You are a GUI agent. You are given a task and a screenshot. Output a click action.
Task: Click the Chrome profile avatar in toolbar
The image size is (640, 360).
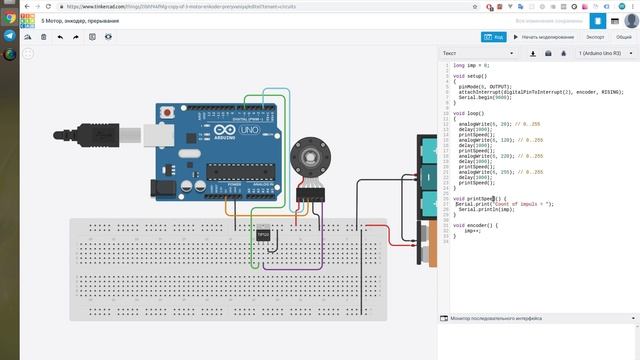coord(622,7)
